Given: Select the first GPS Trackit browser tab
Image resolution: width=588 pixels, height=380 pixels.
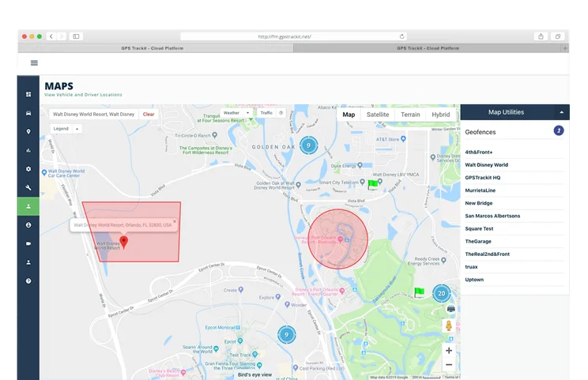Looking at the screenshot, I should click(x=153, y=48).
